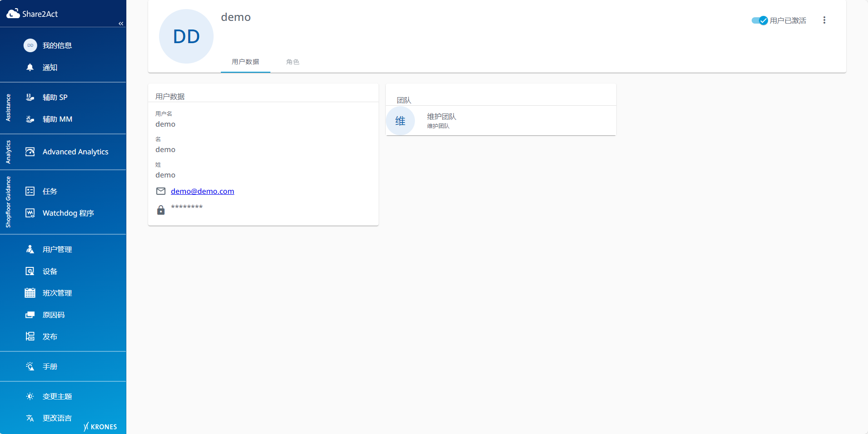Click the Watchdog 程序 icon
The height and width of the screenshot is (434, 868).
[x=30, y=213]
